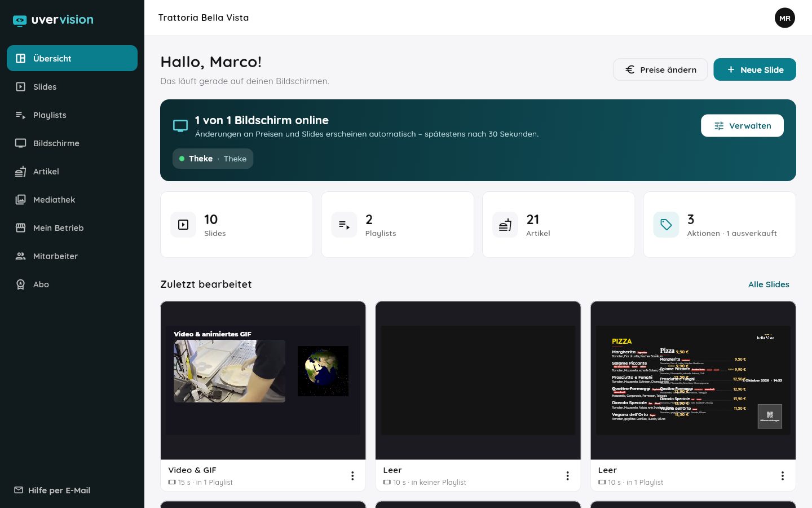812x508 pixels.
Task: Click the "Aktionen · 1 ausverkauft" label
Action: (x=732, y=233)
